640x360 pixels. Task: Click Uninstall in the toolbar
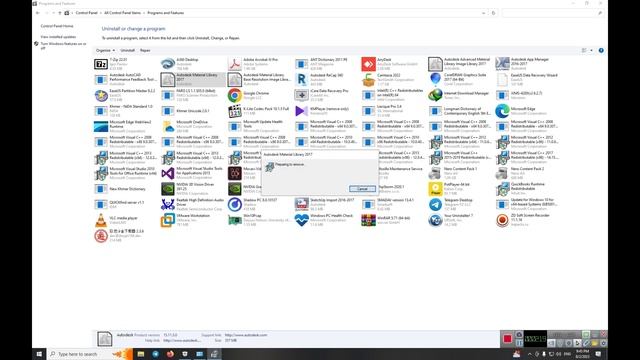click(127, 50)
